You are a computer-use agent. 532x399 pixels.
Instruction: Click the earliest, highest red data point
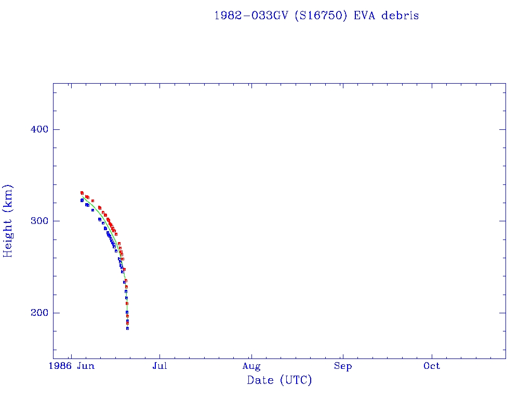[x=82, y=192]
